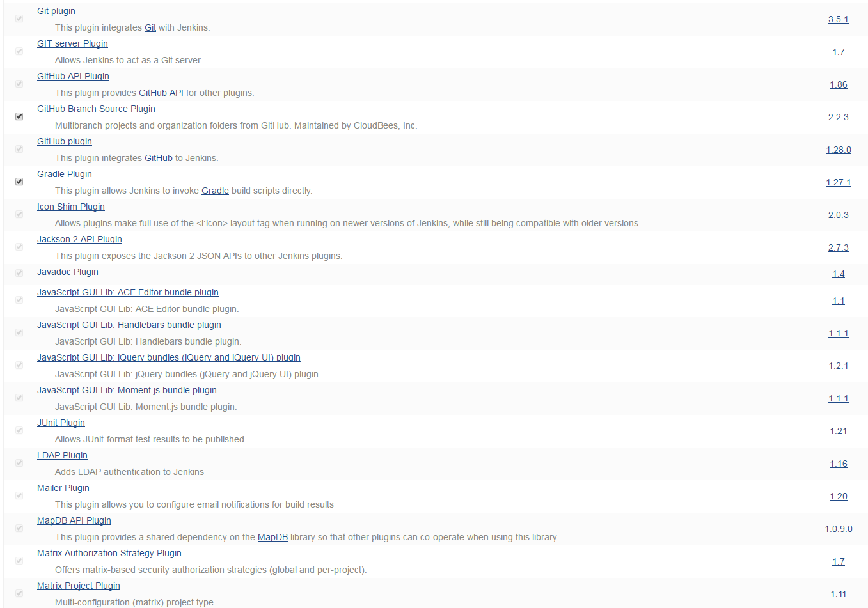Open the GIT server Plugin link
Screen dimensions: 868x608
[72, 43]
